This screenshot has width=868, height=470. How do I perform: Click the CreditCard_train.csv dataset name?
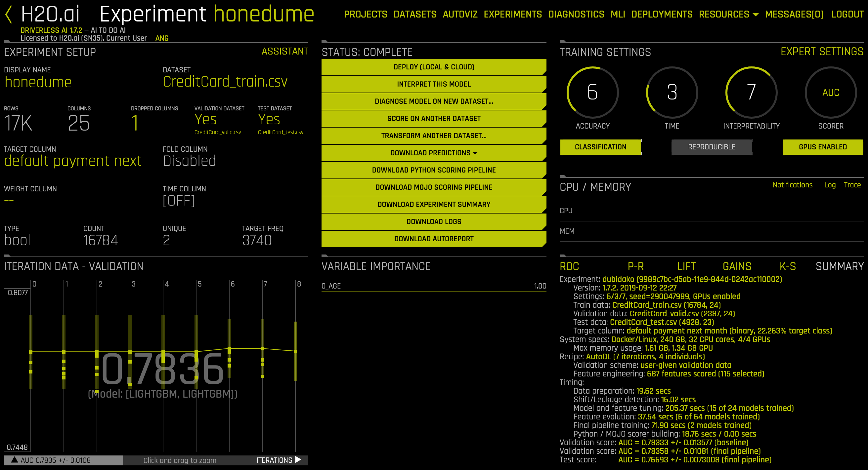[x=225, y=82]
